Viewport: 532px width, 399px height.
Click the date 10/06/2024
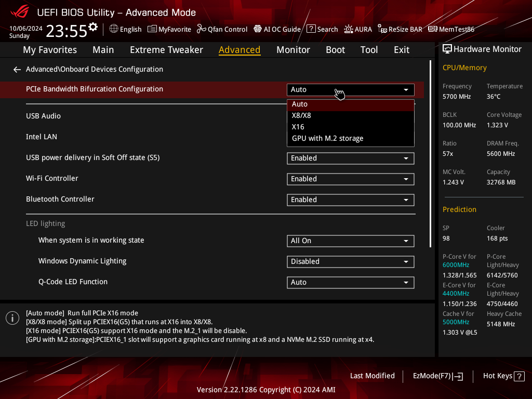(x=26, y=29)
